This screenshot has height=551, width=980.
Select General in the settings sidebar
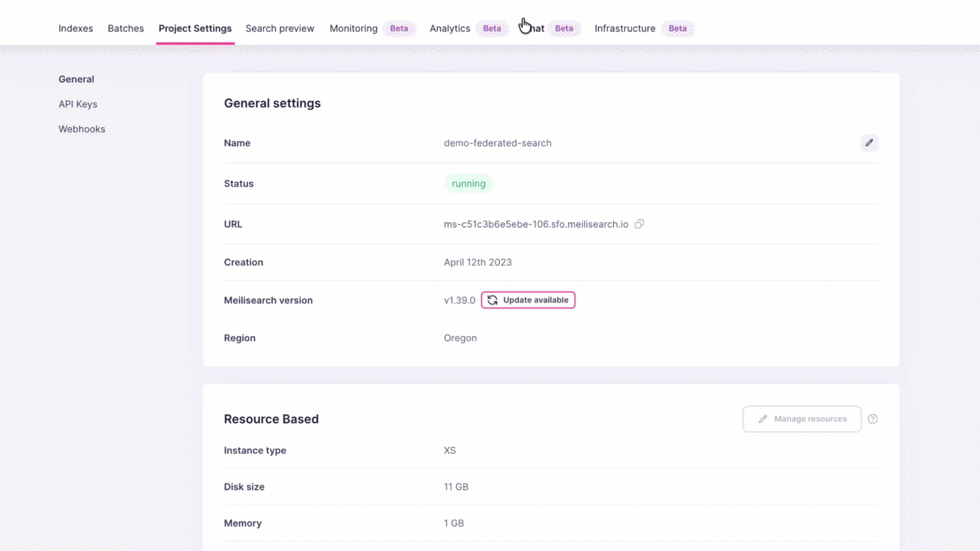point(77,79)
